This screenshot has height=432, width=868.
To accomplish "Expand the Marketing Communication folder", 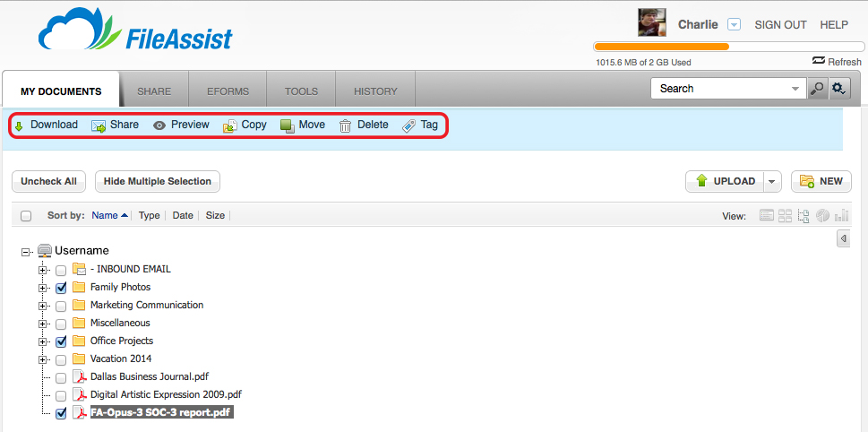I will coord(42,306).
